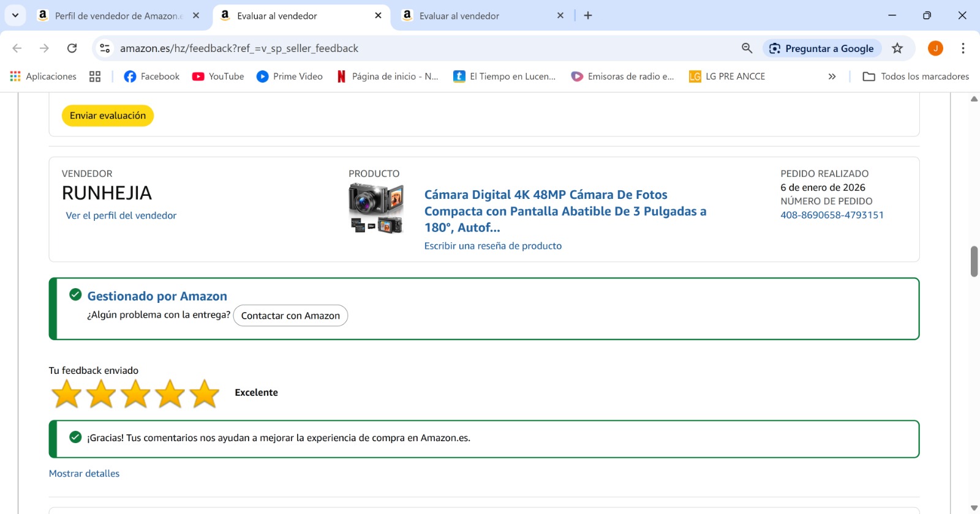Open the Todos los marcadores folder
This screenshot has width=980, height=514.
coord(916,76)
